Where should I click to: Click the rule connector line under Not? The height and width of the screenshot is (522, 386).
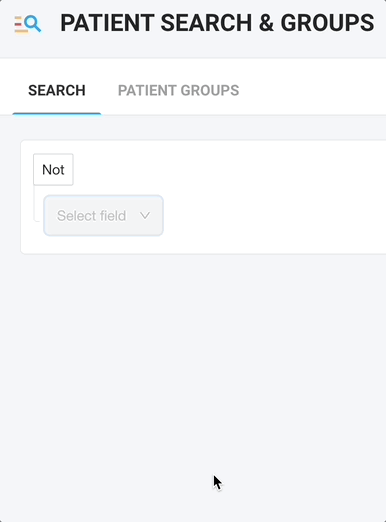[x=36, y=203]
